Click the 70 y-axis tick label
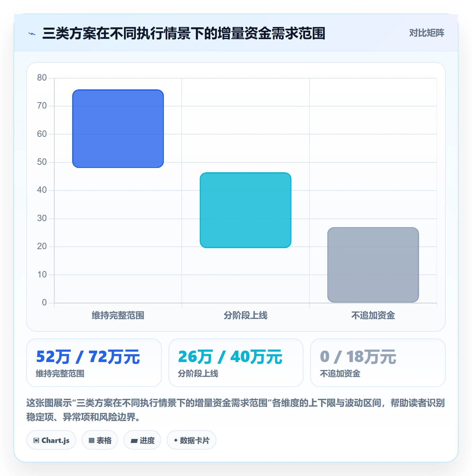This screenshot has width=472, height=476. click(x=42, y=106)
